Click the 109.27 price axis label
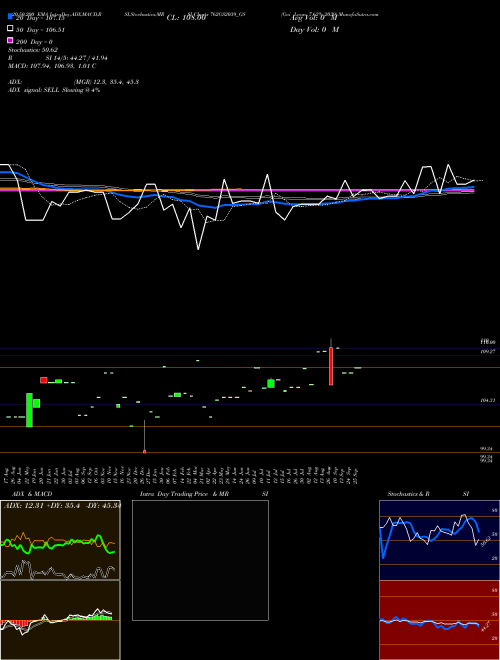The height and width of the screenshot is (660, 500). point(488,351)
